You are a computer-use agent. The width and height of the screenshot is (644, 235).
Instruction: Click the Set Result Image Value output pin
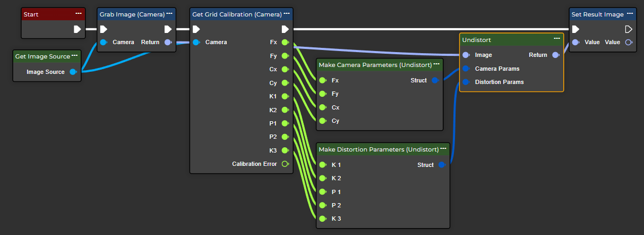coord(629,42)
